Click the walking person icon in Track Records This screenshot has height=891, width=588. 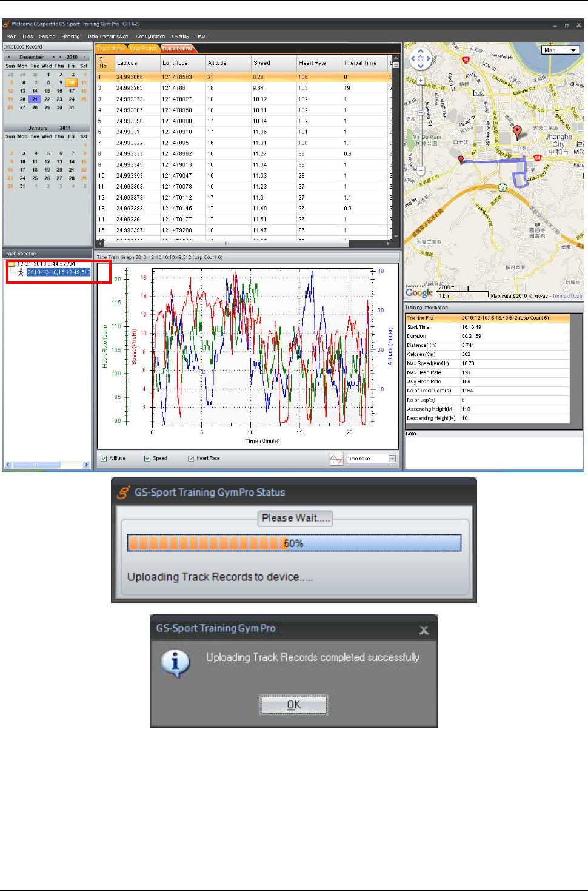(x=21, y=272)
